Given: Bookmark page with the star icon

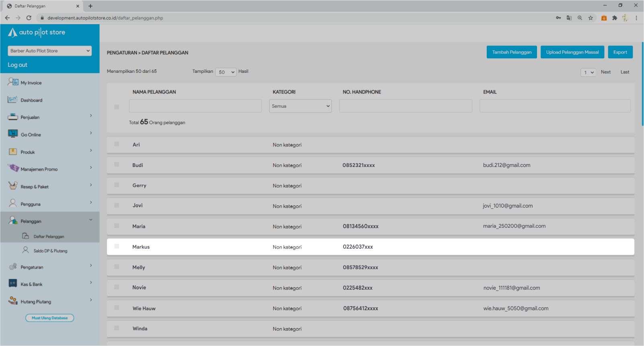Looking at the screenshot, I should pyautogui.click(x=591, y=18).
